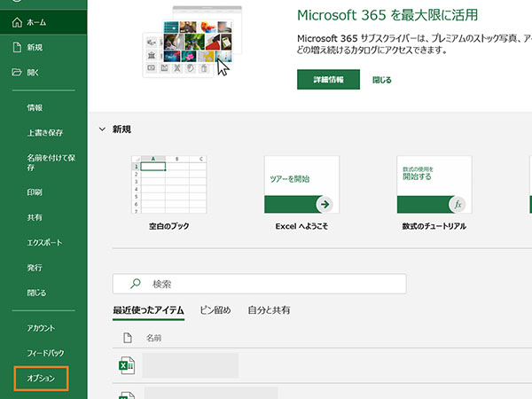Switch to the ピン留め tab
This screenshot has height=399, width=532.
(x=215, y=310)
